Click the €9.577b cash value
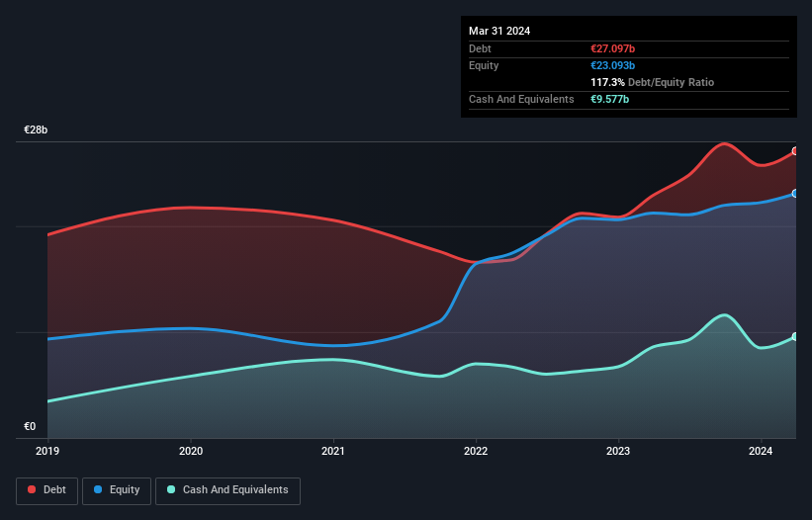Image resolution: width=812 pixels, height=520 pixels. click(x=609, y=99)
